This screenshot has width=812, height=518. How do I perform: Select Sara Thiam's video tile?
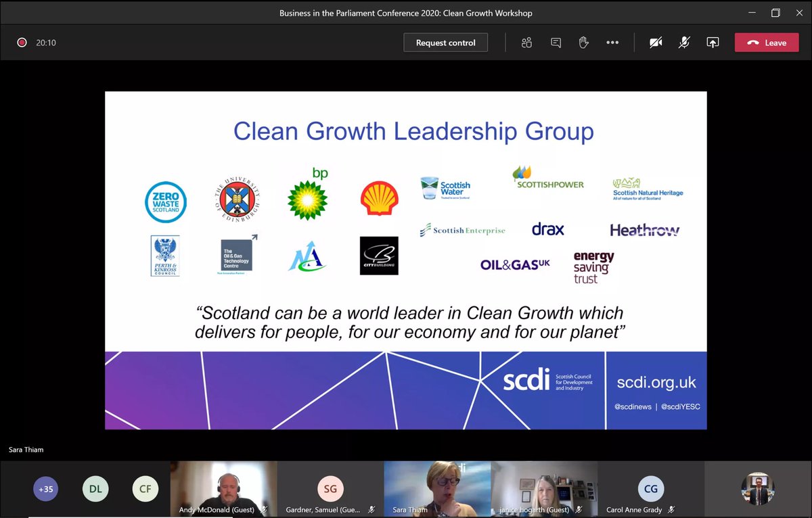click(437, 489)
